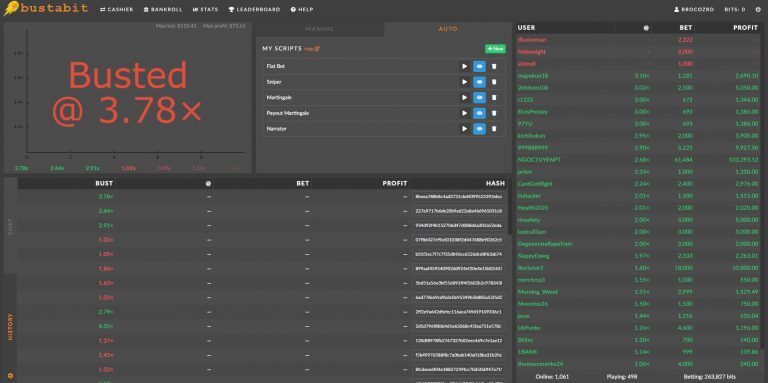Open player ElvisPresley in the user list
Viewport: 768px width, 383px height.
click(x=533, y=112)
